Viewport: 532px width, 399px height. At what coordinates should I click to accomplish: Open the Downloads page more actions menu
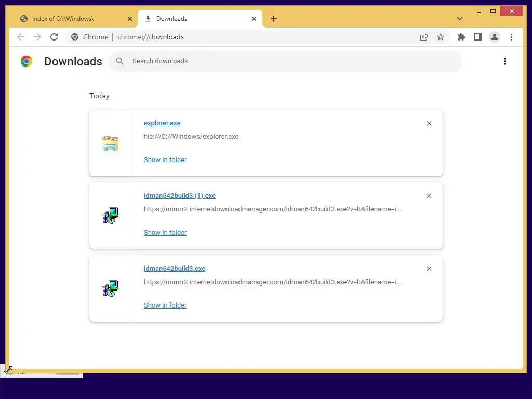tap(505, 61)
